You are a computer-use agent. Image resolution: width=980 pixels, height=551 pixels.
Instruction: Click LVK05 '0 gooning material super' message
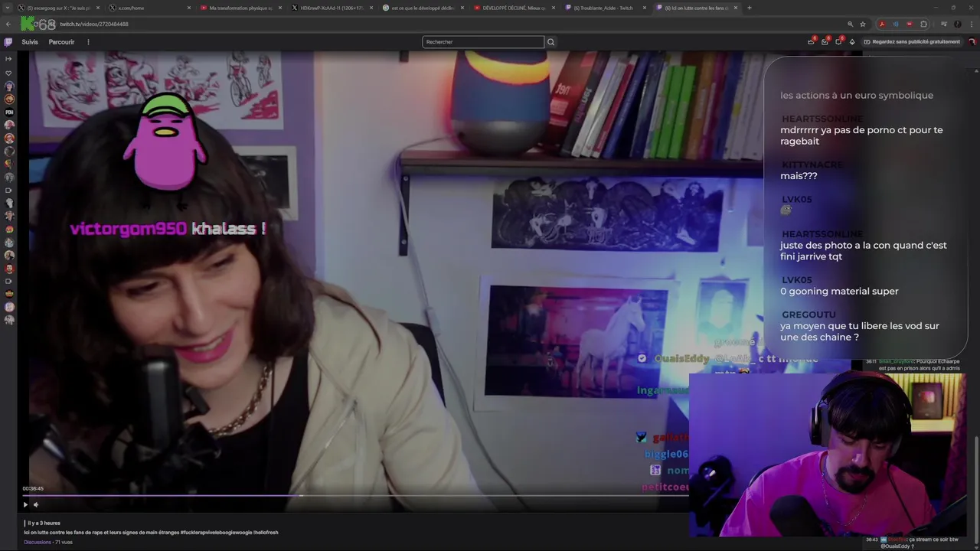pos(839,291)
